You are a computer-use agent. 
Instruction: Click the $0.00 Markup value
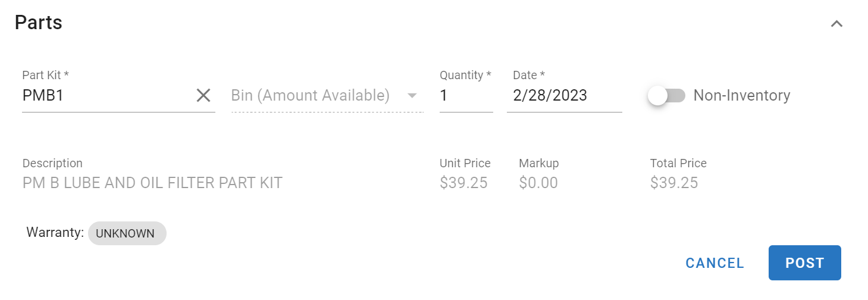538,183
